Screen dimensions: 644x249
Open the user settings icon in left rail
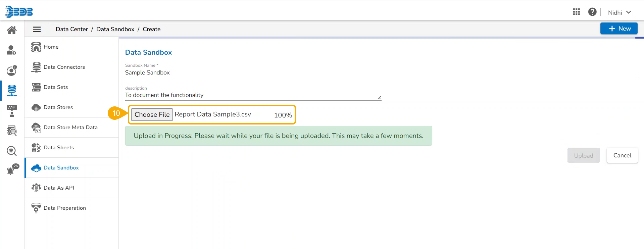pos(11,50)
